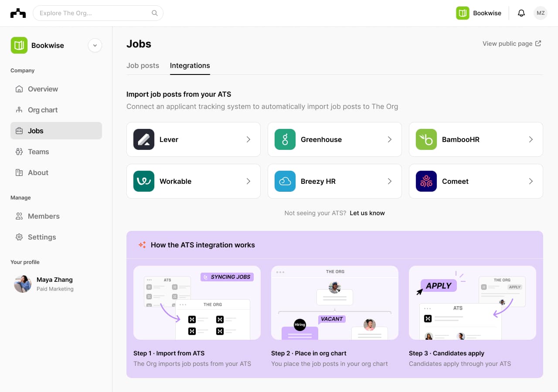
Task: Open Lever integration via its chevron arrow
Action: (248, 139)
